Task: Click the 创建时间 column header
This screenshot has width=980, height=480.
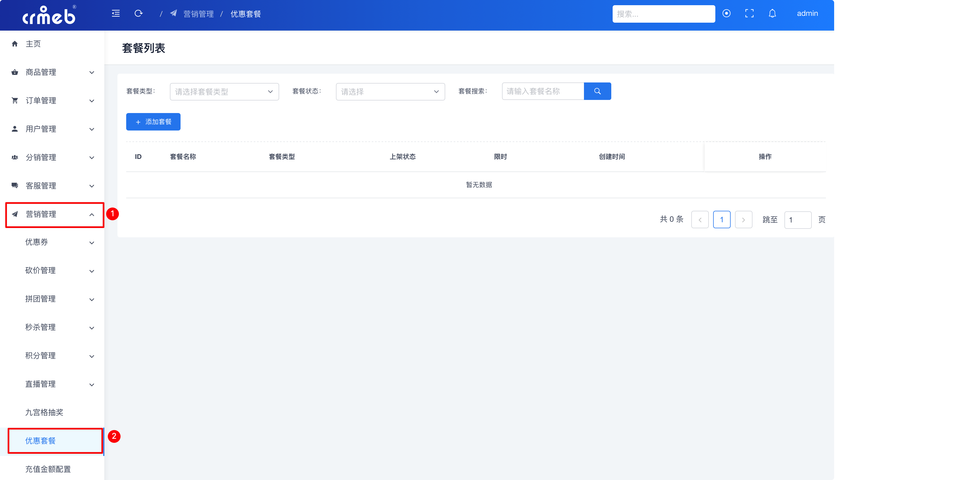Action: 612,157
